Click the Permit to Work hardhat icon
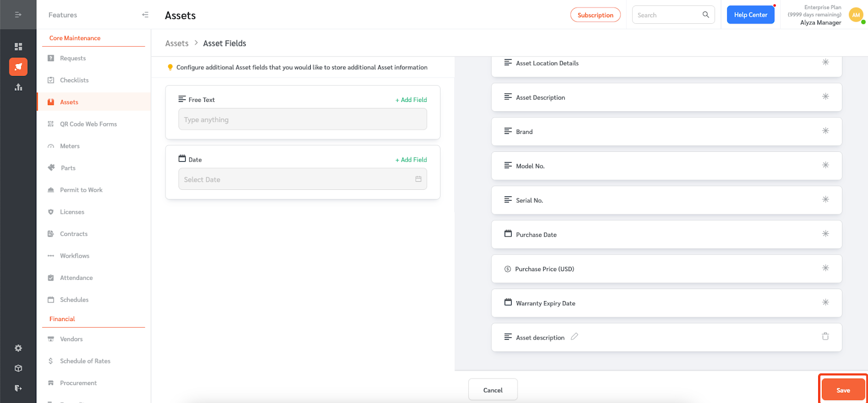 [x=50, y=190]
